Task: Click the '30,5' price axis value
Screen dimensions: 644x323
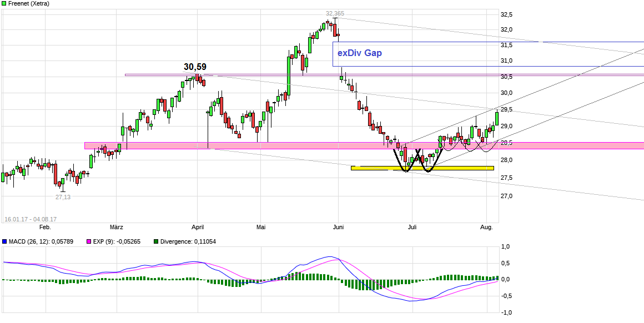Action: pyautogui.click(x=506, y=77)
